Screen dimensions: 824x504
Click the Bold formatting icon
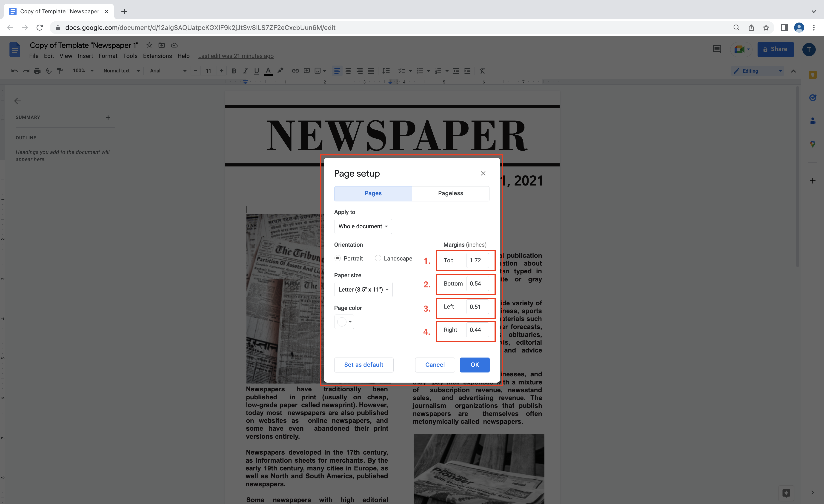tap(234, 71)
